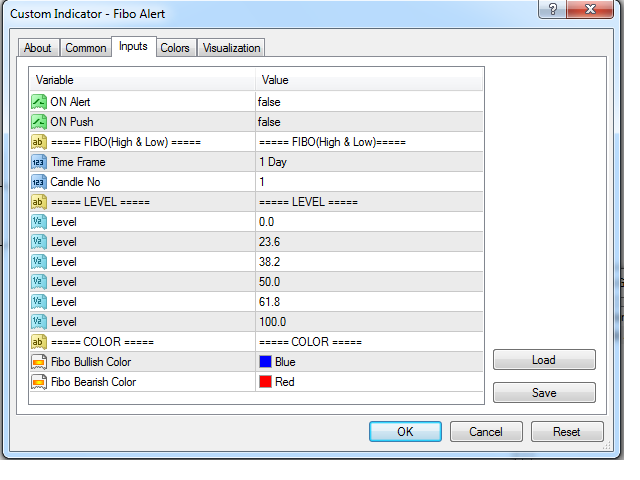The height and width of the screenshot is (480, 640).
Task: Click the Fibo Bearish Color icon
Action: tap(39, 382)
